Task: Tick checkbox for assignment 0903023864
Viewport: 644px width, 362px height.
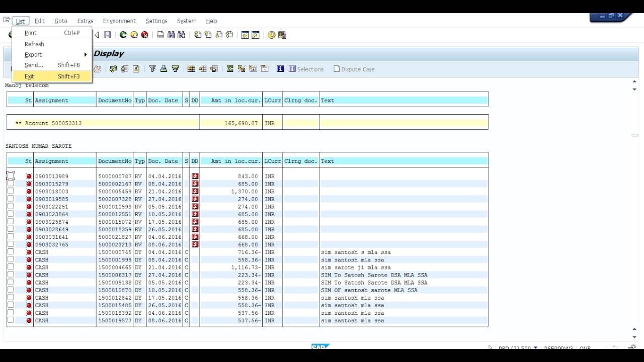Action: [11, 214]
